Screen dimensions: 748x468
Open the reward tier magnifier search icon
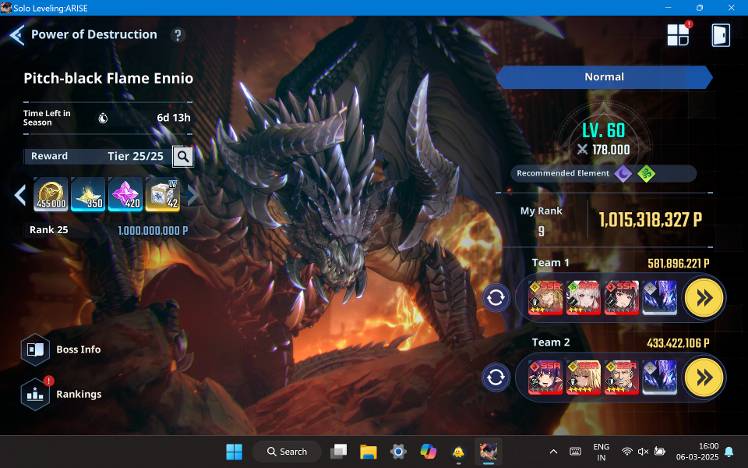pyautogui.click(x=183, y=156)
